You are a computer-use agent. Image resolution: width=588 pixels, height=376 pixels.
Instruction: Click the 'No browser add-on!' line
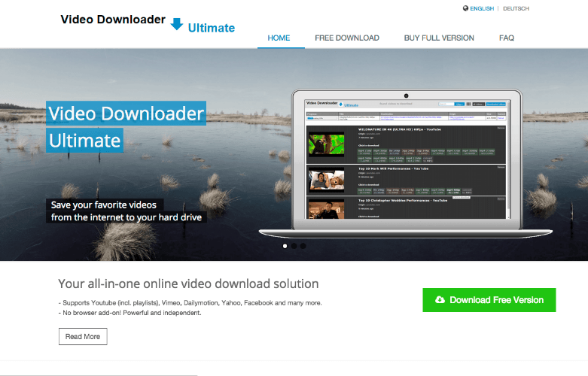point(129,313)
